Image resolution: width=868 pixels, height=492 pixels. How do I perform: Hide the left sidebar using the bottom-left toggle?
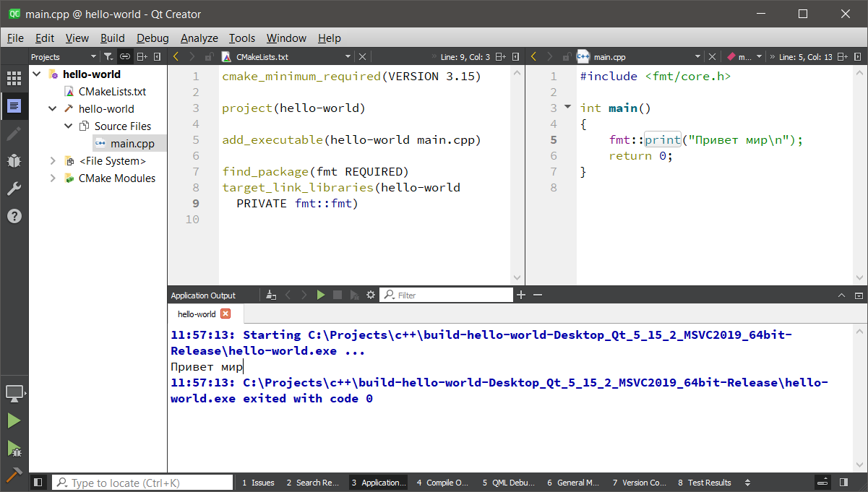38,482
